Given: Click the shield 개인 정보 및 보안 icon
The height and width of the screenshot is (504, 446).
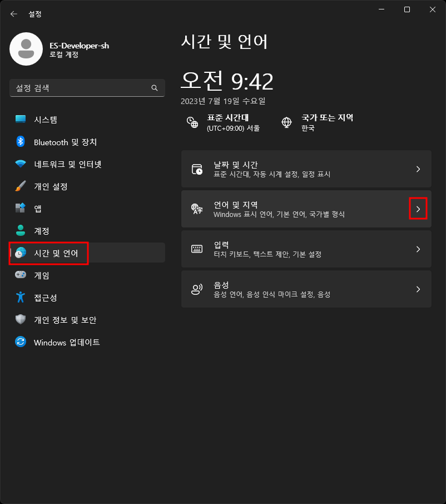Looking at the screenshot, I should point(21,319).
